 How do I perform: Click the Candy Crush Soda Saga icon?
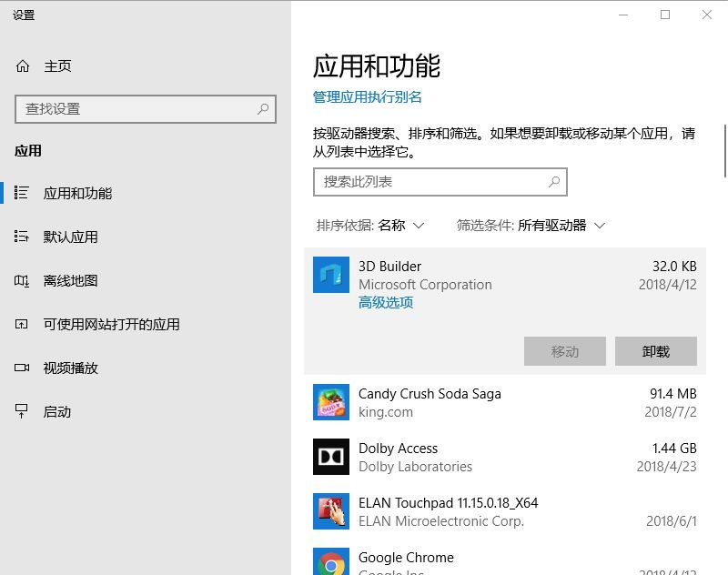click(x=331, y=402)
